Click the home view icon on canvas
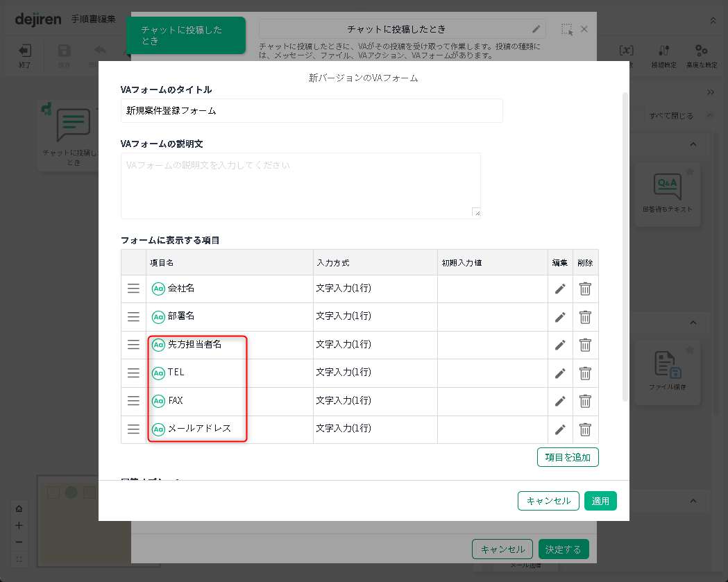Viewport: 728px width, 582px height. [x=19, y=508]
